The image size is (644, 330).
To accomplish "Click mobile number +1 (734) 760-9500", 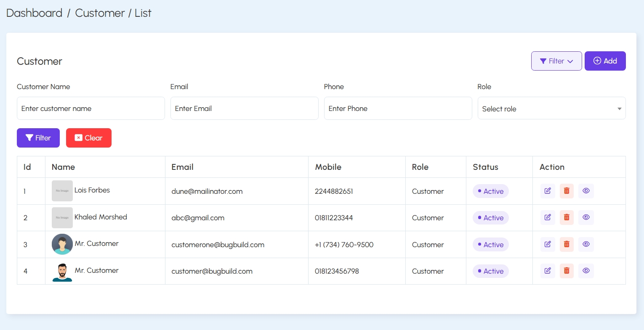I will pyautogui.click(x=344, y=245).
